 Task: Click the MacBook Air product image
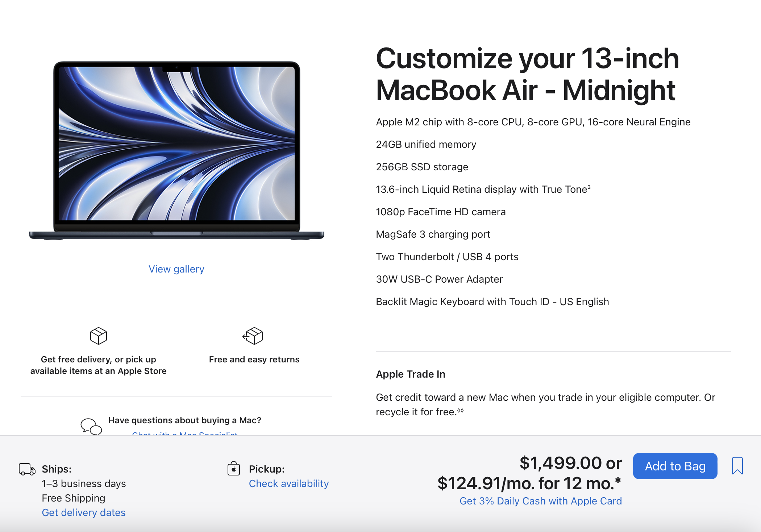[176, 150]
